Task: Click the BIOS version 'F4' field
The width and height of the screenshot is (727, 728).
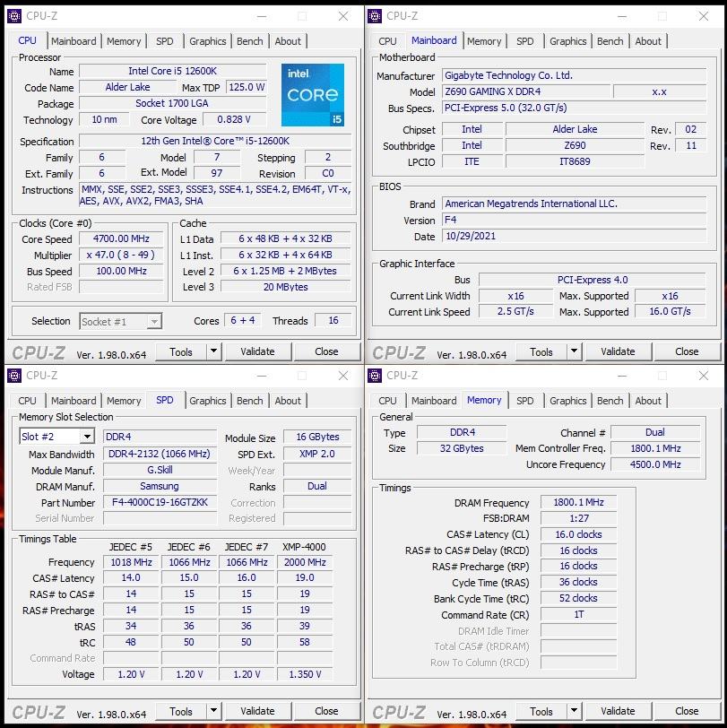Action: pyautogui.click(x=575, y=220)
